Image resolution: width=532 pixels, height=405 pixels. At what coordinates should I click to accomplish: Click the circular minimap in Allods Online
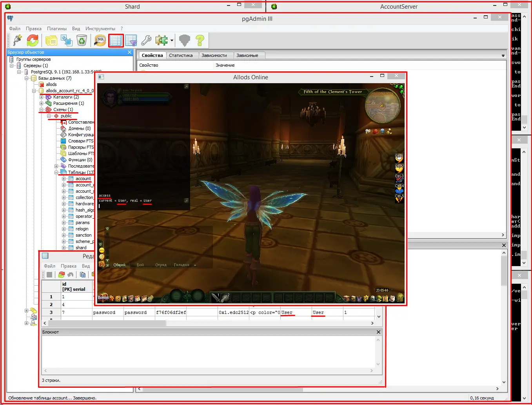pyautogui.click(x=383, y=106)
